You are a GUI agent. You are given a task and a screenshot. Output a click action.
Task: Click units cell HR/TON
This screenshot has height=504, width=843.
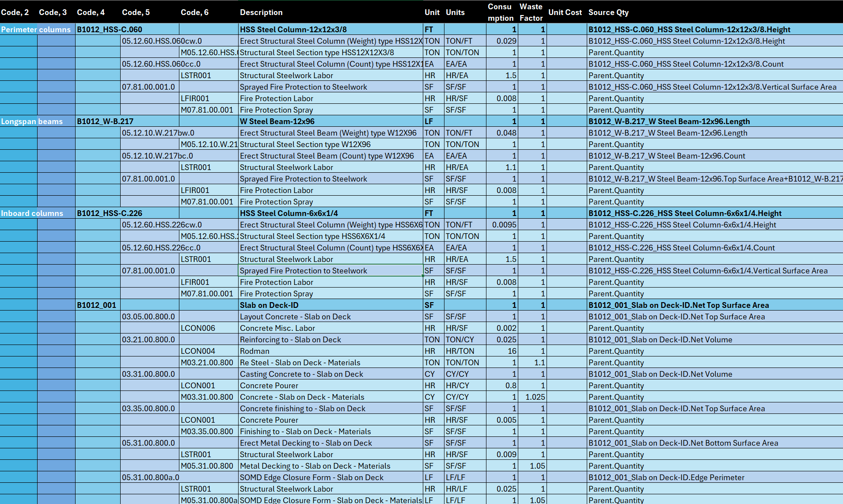click(465, 351)
